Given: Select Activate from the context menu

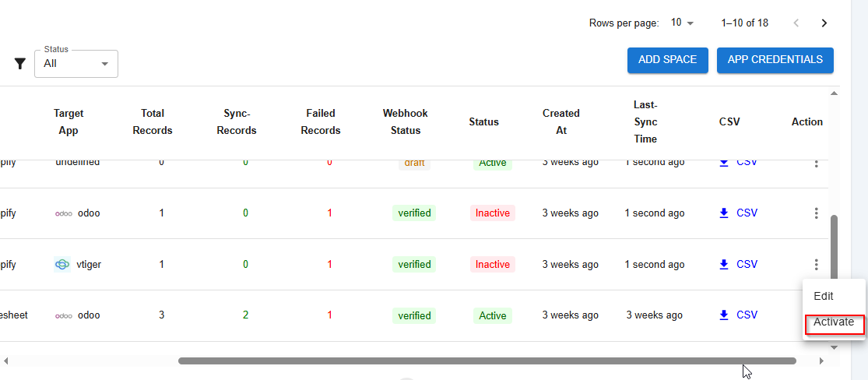Looking at the screenshot, I should (834, 322).
